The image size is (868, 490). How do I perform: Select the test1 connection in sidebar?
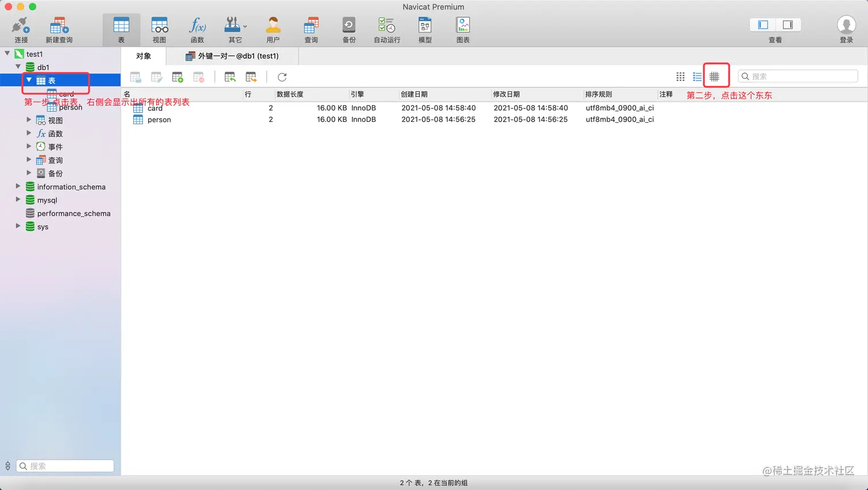[x=34, y=54]
